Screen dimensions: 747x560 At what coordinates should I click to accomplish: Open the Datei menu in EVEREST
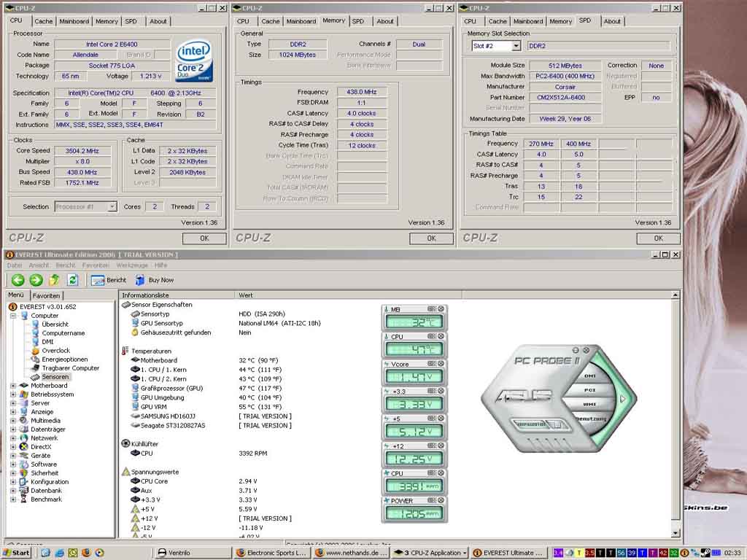[15, 265]
